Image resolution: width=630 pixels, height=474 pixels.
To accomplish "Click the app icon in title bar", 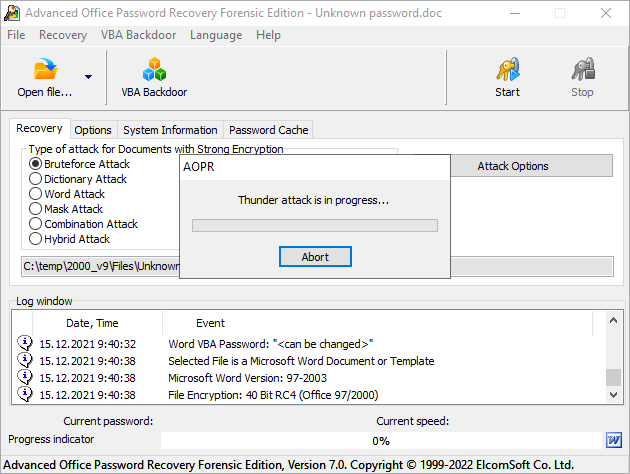I will click(x=12, y=13).
